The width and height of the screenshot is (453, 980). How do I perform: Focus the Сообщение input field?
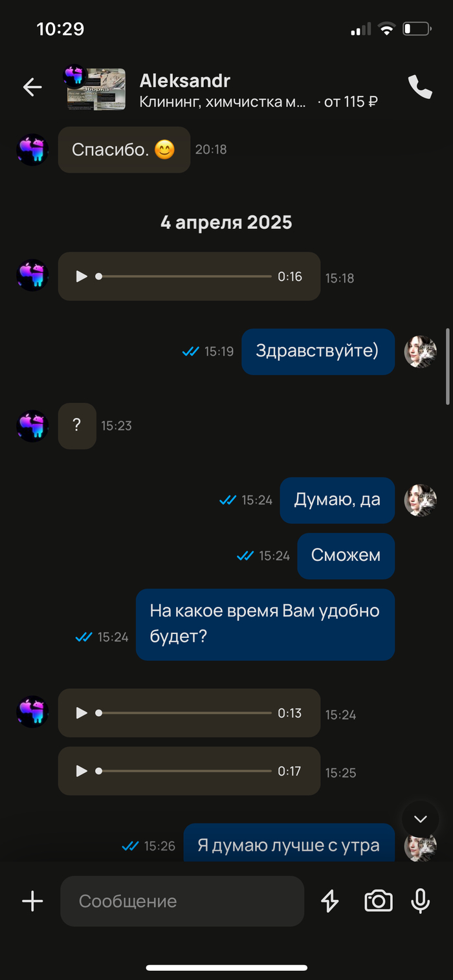182,901
